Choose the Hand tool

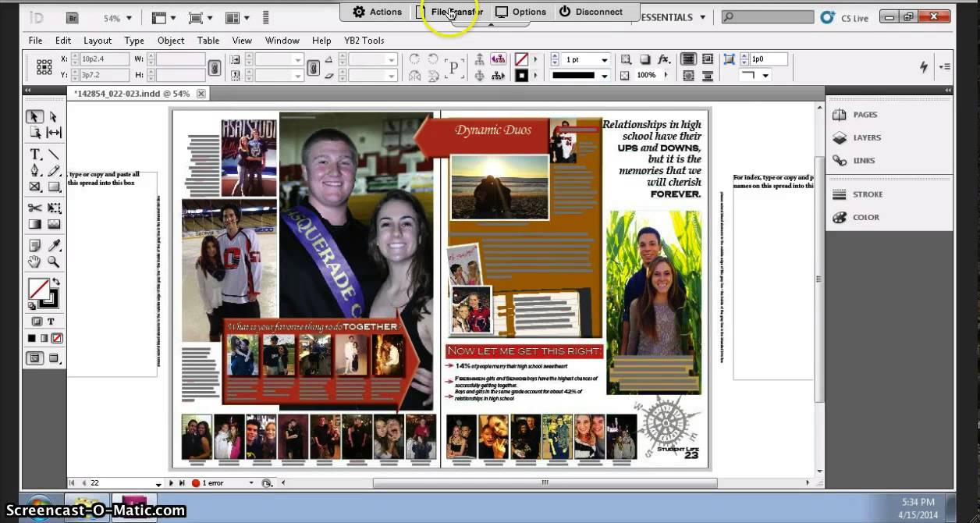35,262
